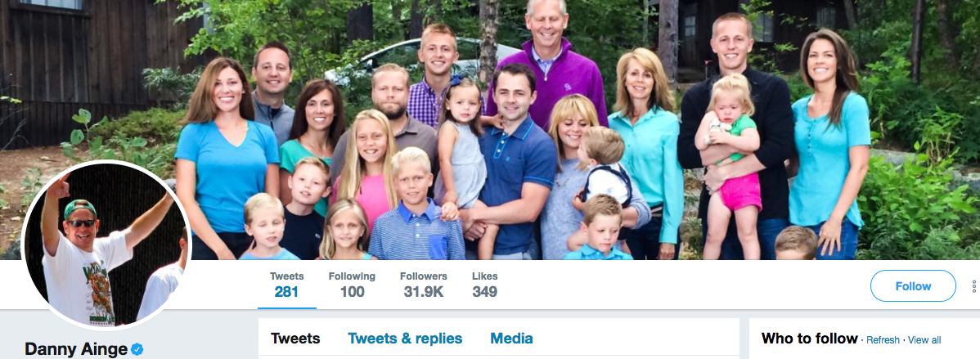The height and width of the screenshot is (359, 980).
Task: Select the Tweets timeline tab
Action: (x=295, y=339)
